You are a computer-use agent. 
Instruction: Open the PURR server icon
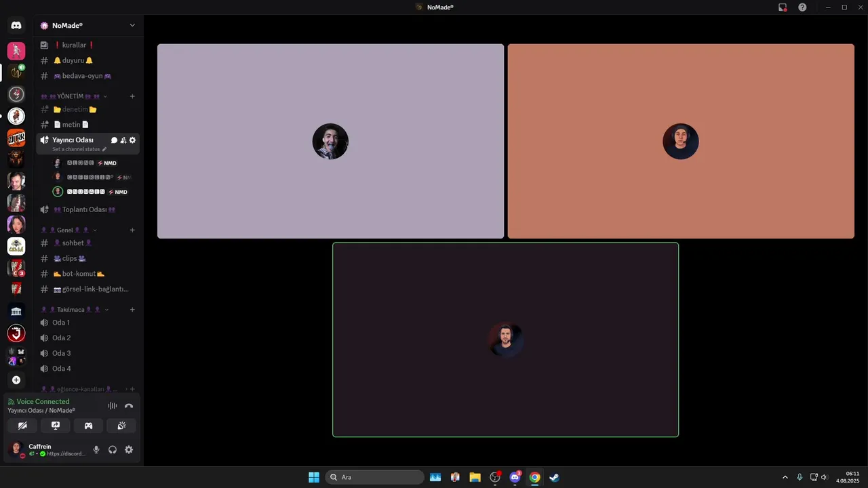(x=16, y=138)
